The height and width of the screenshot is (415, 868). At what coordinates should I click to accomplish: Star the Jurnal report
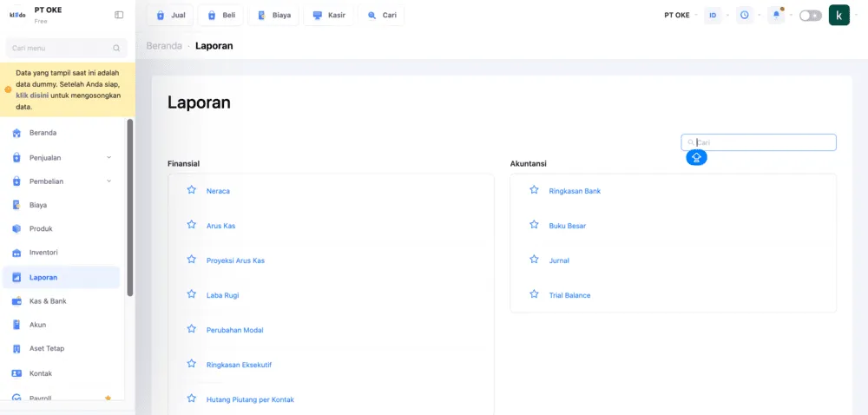(x=534, y=259)
